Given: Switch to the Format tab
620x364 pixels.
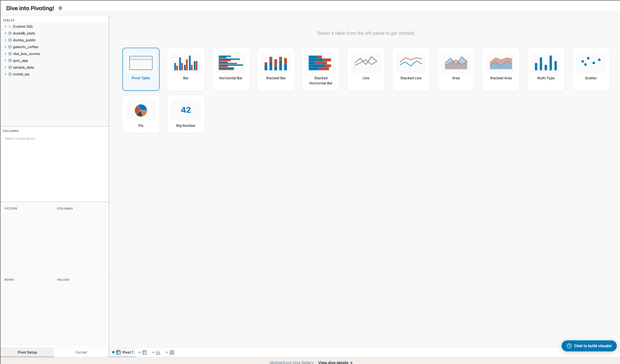Looking at the screenshot, I should click(x=81, y=352).
